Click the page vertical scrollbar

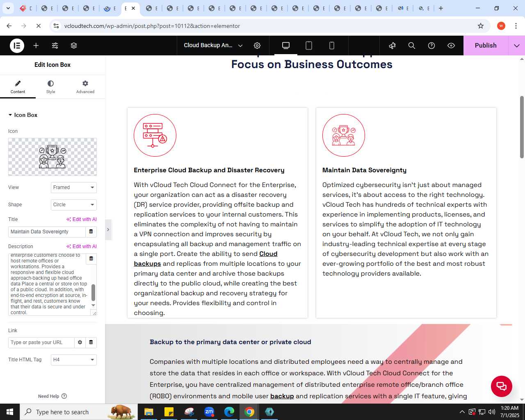[x=522, y=127]
